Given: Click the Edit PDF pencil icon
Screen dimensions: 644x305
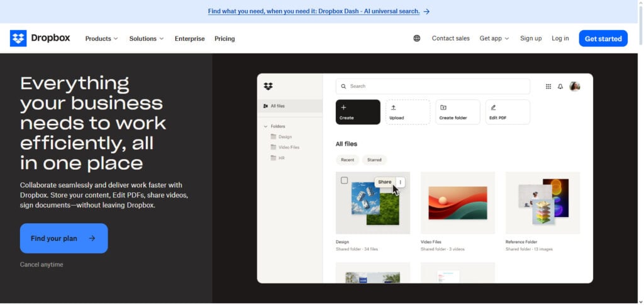Looking at the screenshot, I should pos(493,108).
